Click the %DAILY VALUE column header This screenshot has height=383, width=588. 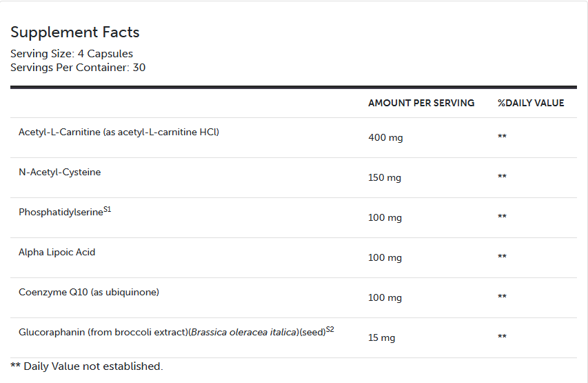coord(531,103)
